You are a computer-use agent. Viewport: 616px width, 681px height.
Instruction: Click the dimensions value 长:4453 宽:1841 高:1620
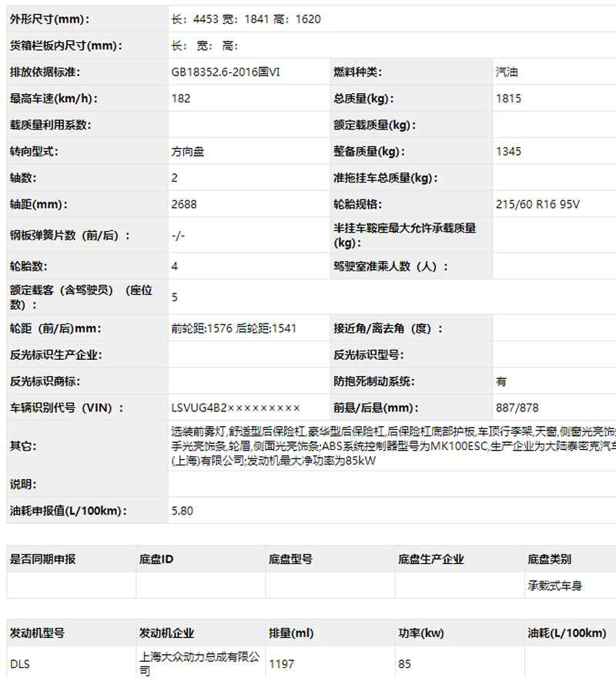pyautogui.click(x=246, y=19)
